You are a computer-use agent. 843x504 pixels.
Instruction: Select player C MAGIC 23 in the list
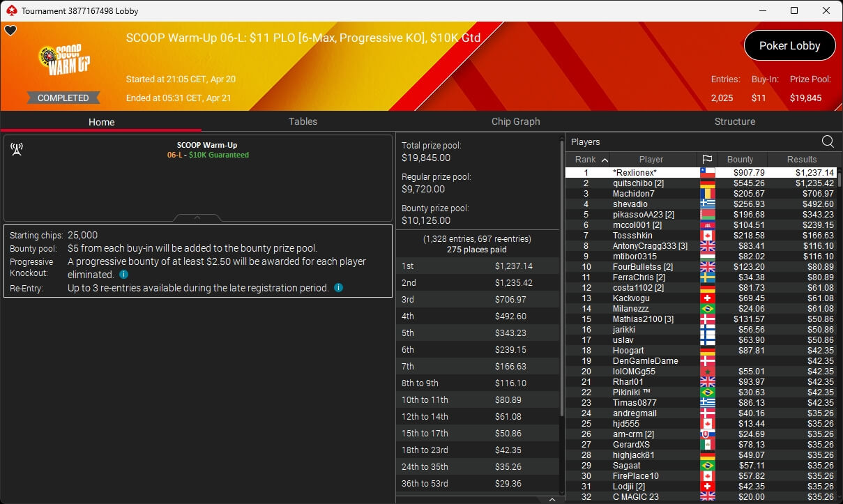tap(701, 497)
